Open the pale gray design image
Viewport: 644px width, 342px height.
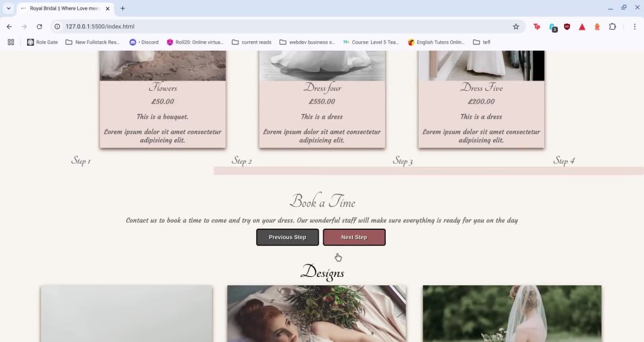[x=126, y=314]
